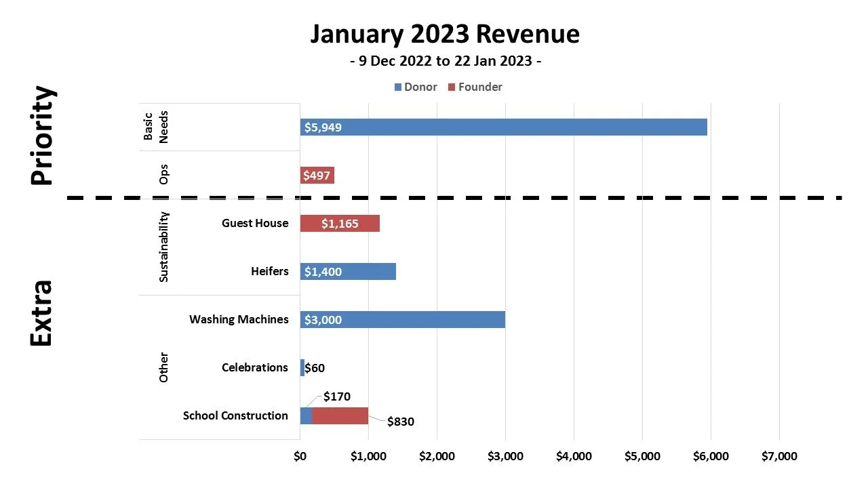The width and height of the screenshot is (868, 488).
Task: Click the Extra side heading
Action: 42,313
